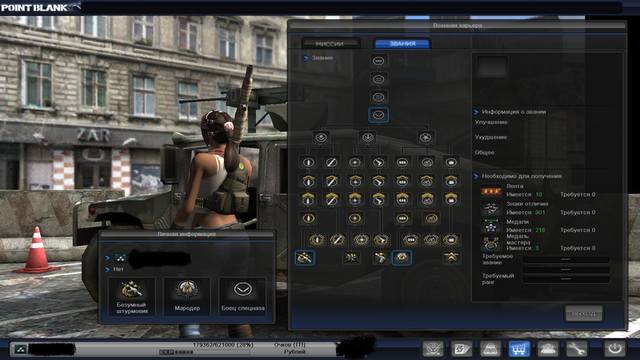Screen dimensions: 640x360
Task: Click the Нет clan row arrow
Action: (x=107, y=269)
